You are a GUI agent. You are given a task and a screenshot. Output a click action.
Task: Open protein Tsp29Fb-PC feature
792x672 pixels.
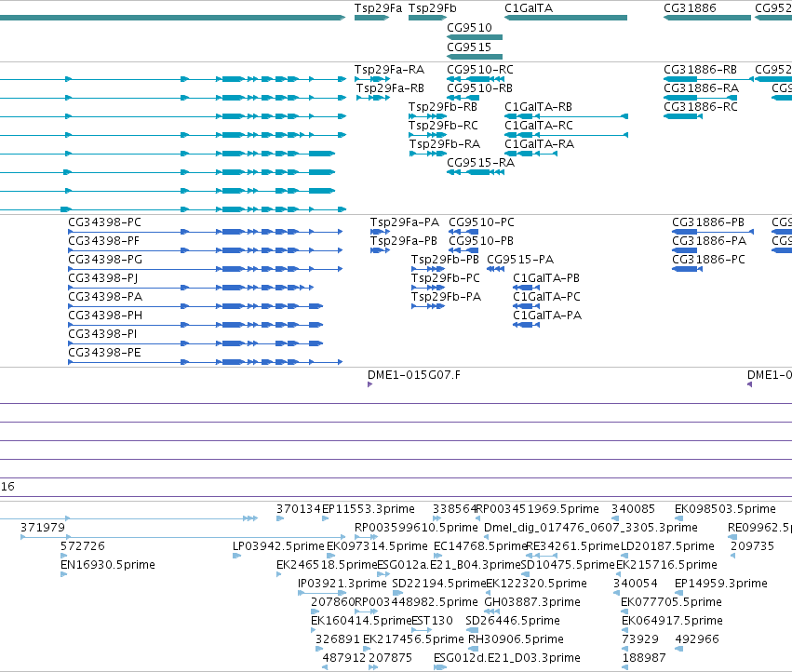tap(428, 288)
